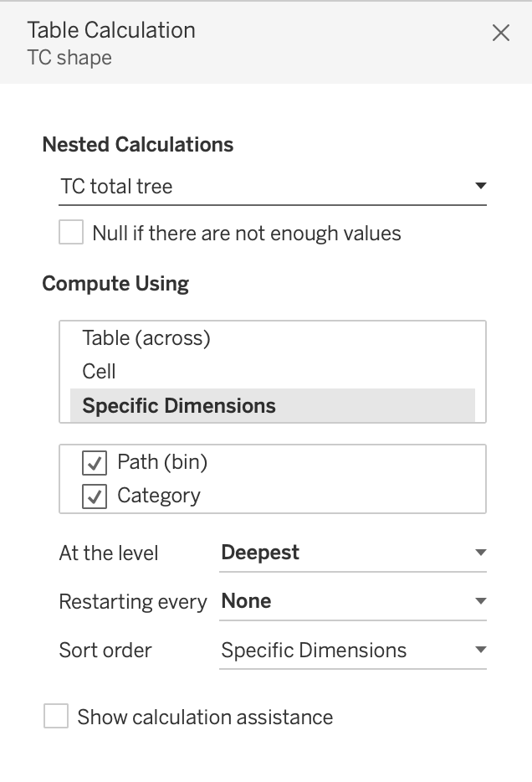The image size is (532, 782).
Task: Click the arrow icon in Restarting every row
Action: click(x=480, y=601)
